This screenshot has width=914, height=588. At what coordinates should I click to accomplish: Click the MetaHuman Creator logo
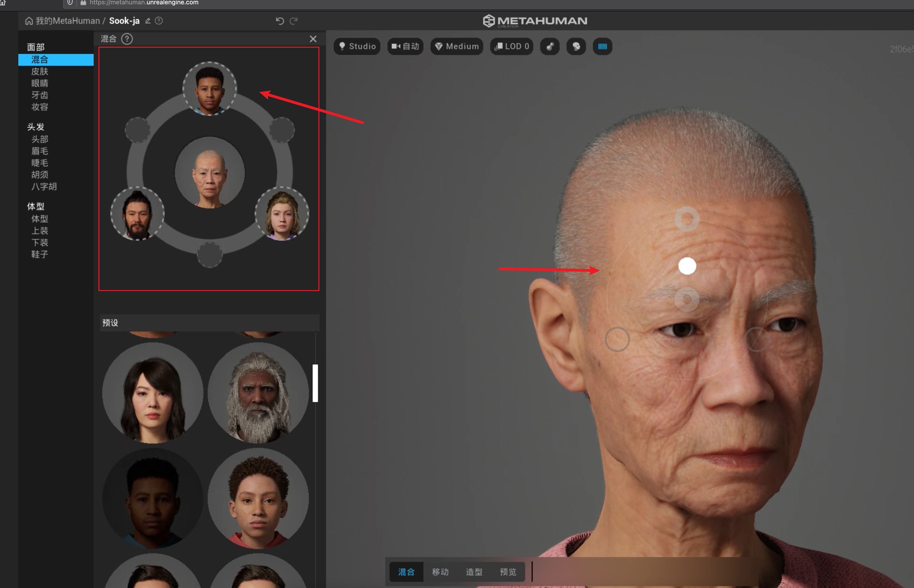pyautogui.click(x=535, y=21)
